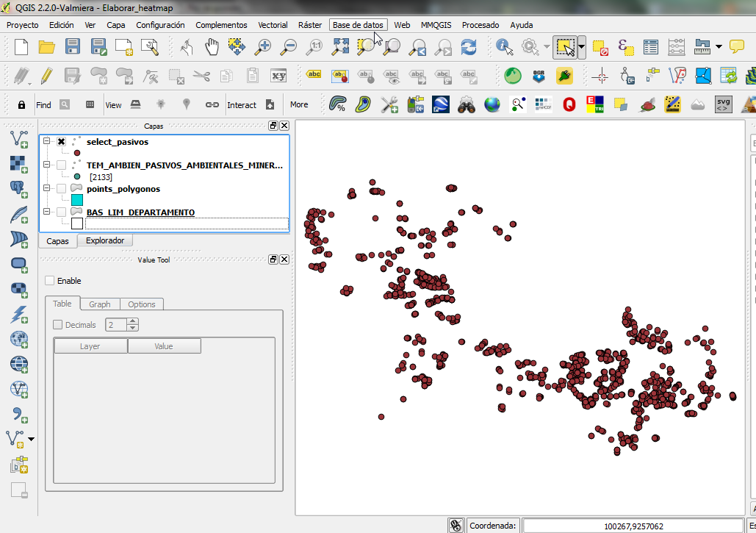This screenshot has height=533, width=756.
Task: Select features using an expression
Action: tap(625, 47)
